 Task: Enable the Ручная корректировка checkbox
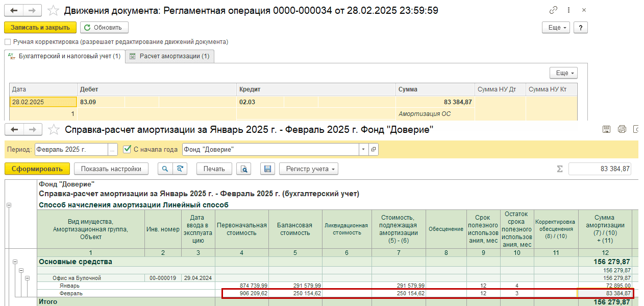coord(8,42)
